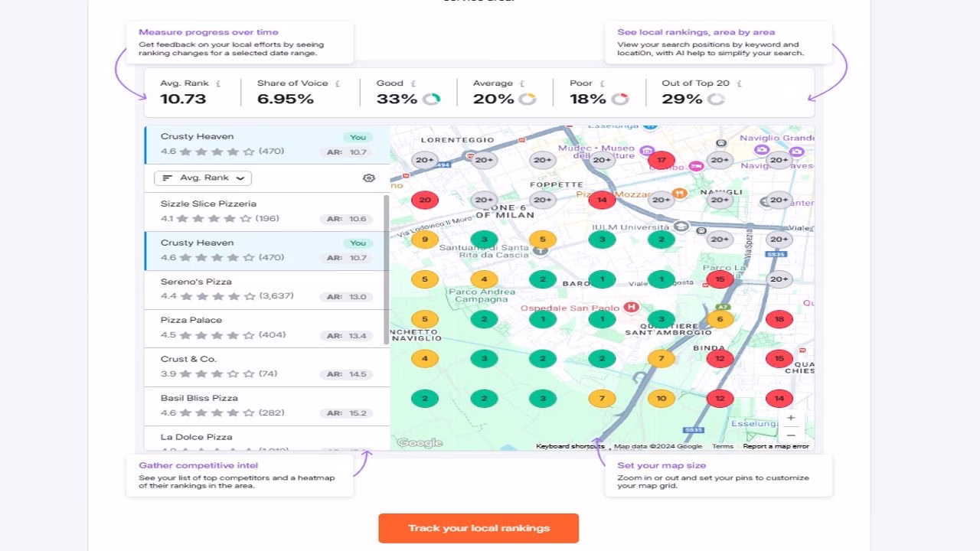Open the settings gear in the competitor panel
980x551 pixels.
pyautogui.click(x=368, y=178)
